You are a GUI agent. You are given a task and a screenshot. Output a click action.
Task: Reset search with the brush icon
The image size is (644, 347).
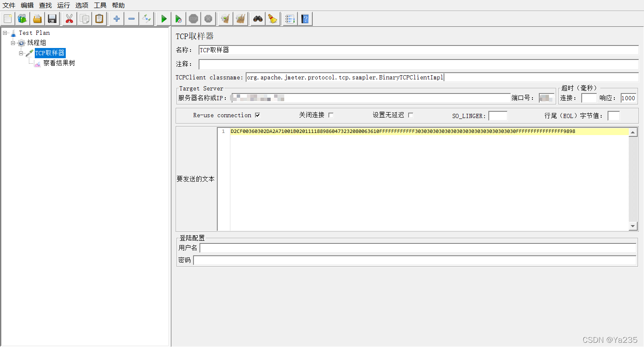(x=273, y=19)
